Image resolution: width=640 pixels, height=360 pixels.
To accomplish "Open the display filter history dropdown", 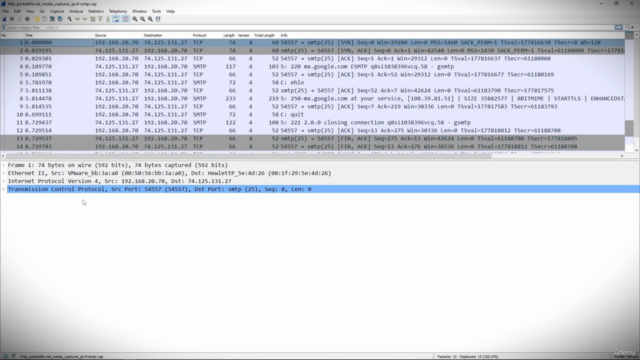I will [627, 27].
